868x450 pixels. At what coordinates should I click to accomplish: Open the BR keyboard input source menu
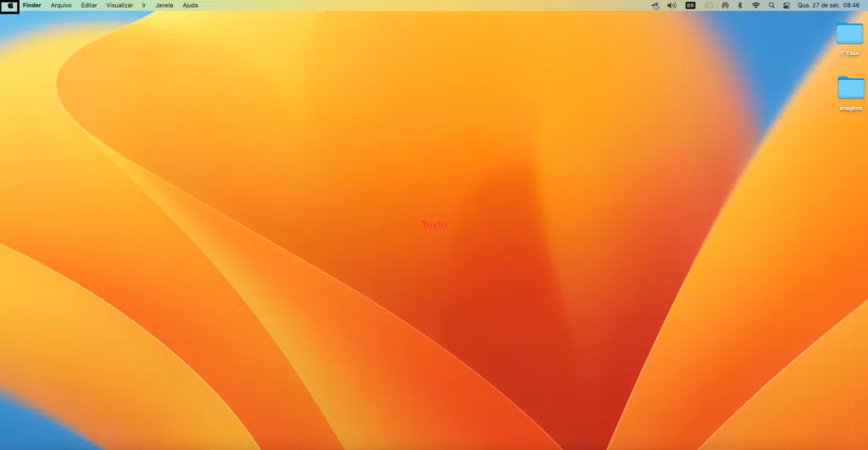coord(690,6)
